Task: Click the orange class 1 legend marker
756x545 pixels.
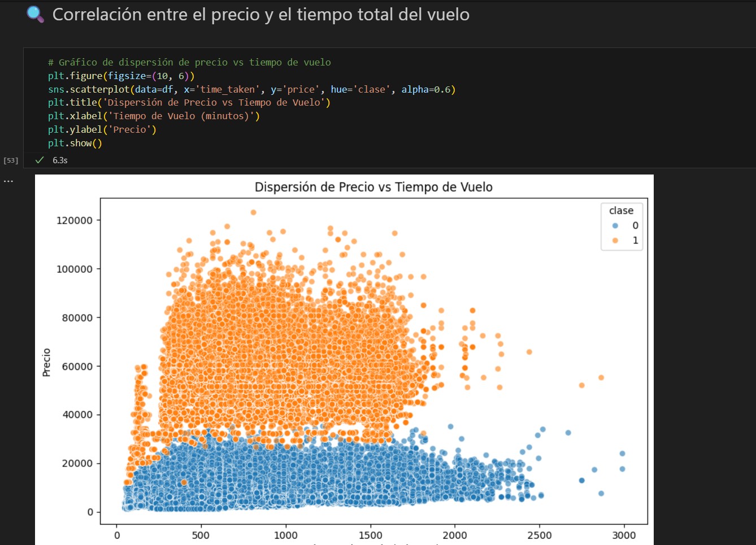Action: 615,241
